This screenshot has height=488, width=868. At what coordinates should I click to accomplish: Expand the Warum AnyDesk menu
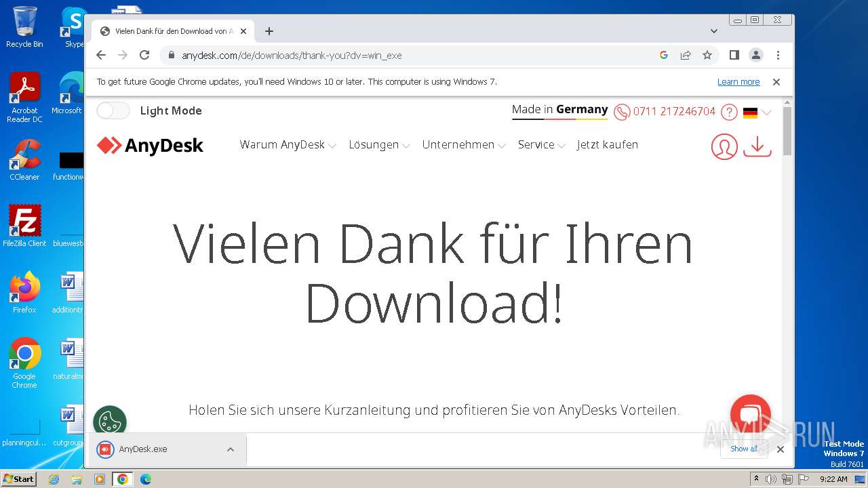coord(288,145)
